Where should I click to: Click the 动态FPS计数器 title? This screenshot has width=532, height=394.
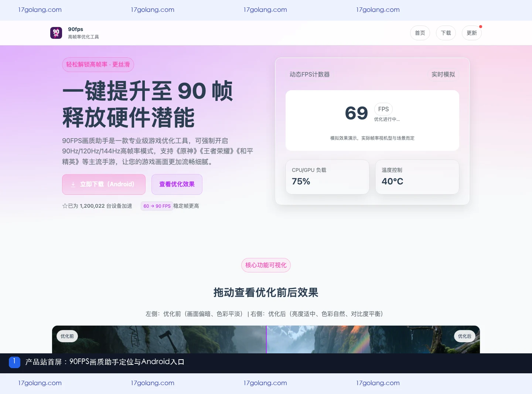coord(310,74)
